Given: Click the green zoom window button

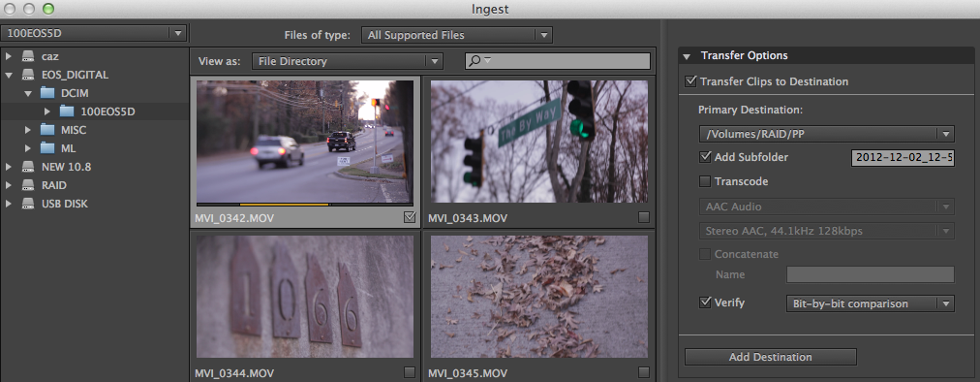Looking at the screenshot, I should (x=48, y=9).
